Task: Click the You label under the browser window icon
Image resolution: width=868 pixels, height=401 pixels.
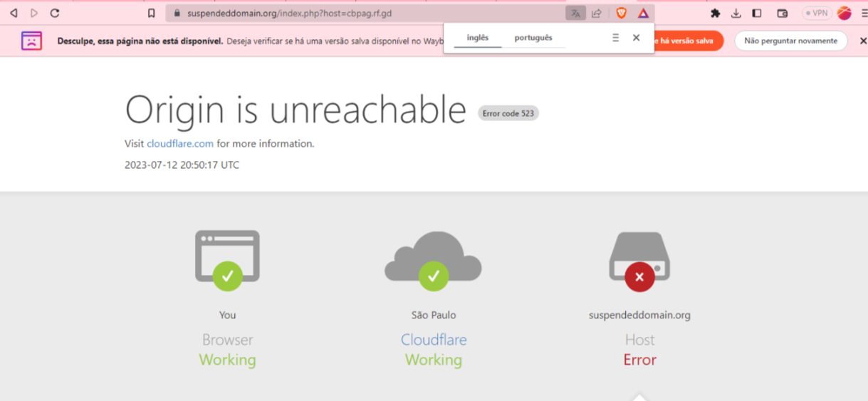Action: point(227,315)
